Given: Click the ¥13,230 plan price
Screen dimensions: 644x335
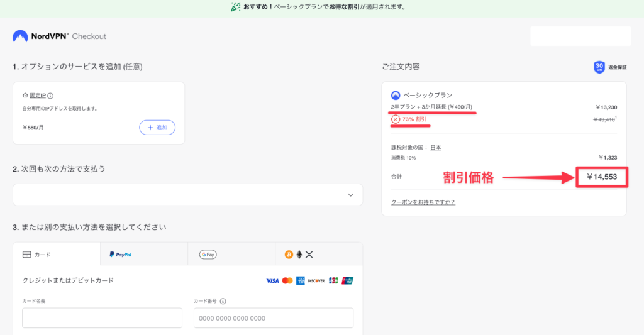Looking at the screenshot, I should click(607, 107).
